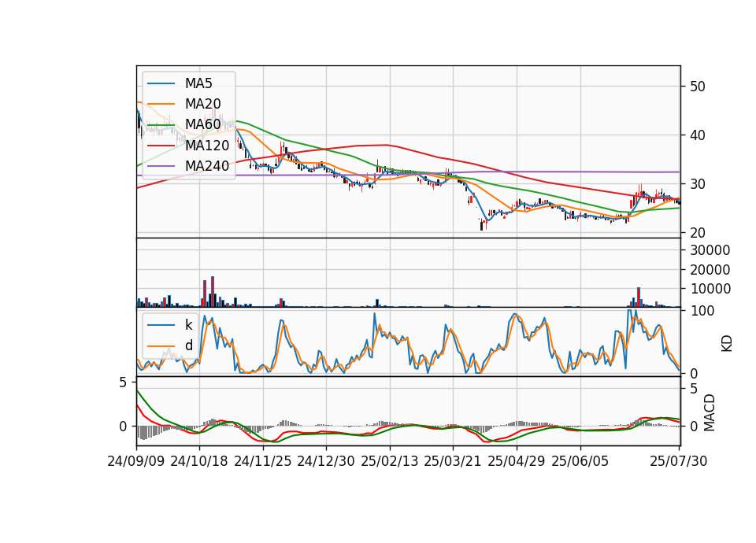This screenshot has width=756, height=543.
Task: Click the 24/09/09 date axis label
Action: point(136,461)
